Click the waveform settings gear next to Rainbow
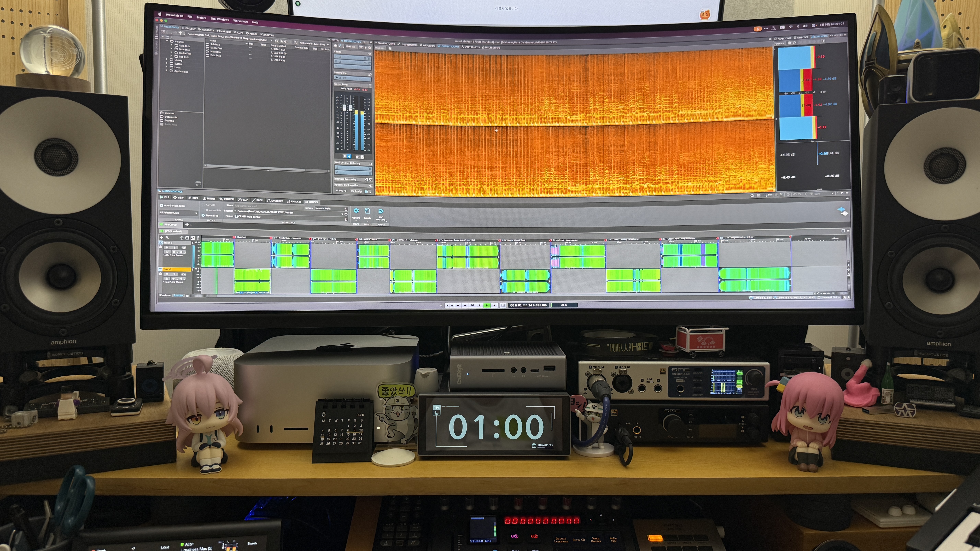980x551 pixels. (x=187, y=295)
